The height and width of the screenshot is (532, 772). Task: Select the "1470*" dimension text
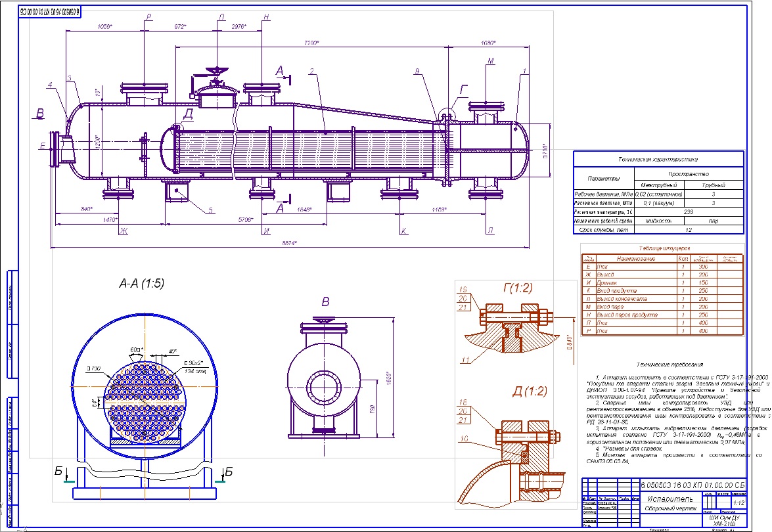coord(110,219)
